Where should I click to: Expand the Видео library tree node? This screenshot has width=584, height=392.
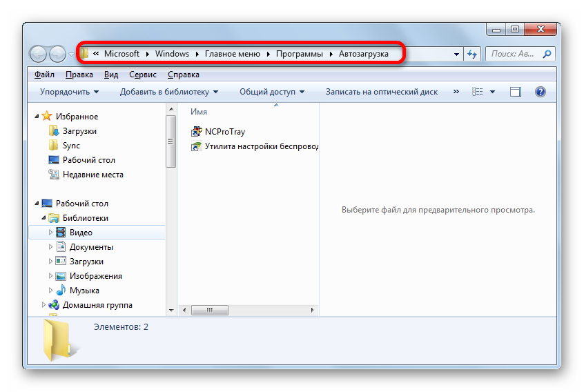tap(50, 233)
